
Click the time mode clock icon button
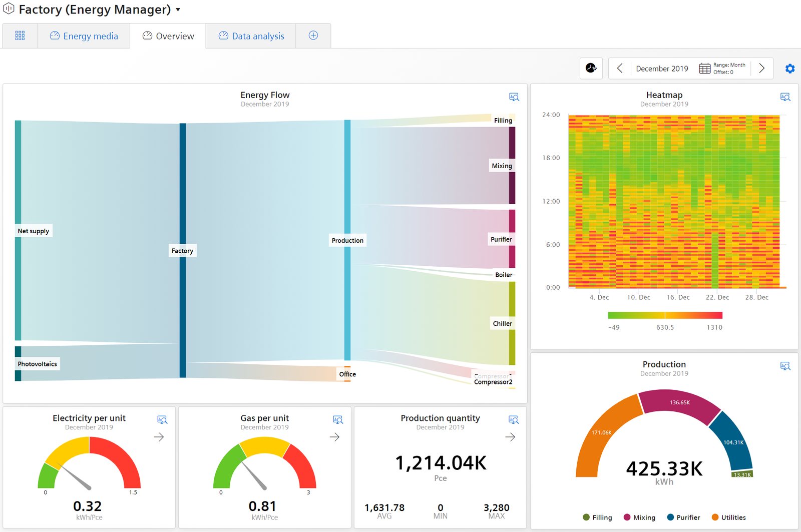(x=591, y=68)
